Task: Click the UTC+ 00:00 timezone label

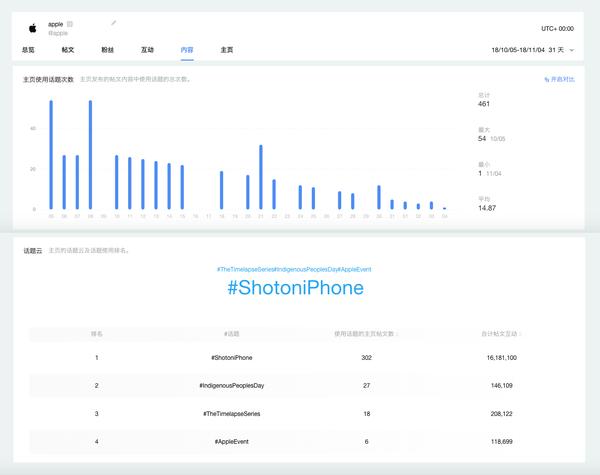Action: tap(557, 29)
